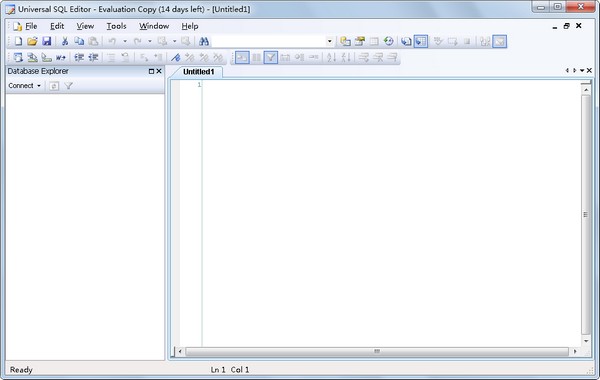Open the document tab list dropdown
Image resolution: width=600 pixels, height=380 pixels.
pos(582,71)
